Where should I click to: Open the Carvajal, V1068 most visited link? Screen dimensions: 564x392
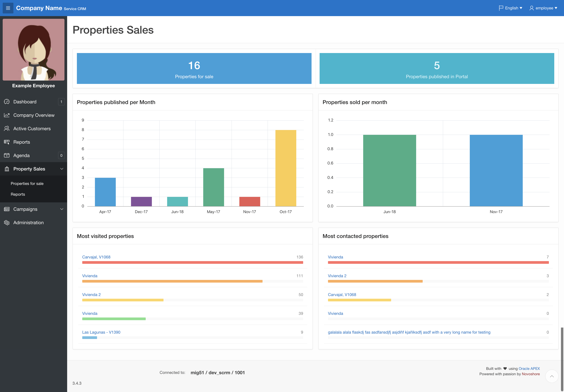pos(96,257)
